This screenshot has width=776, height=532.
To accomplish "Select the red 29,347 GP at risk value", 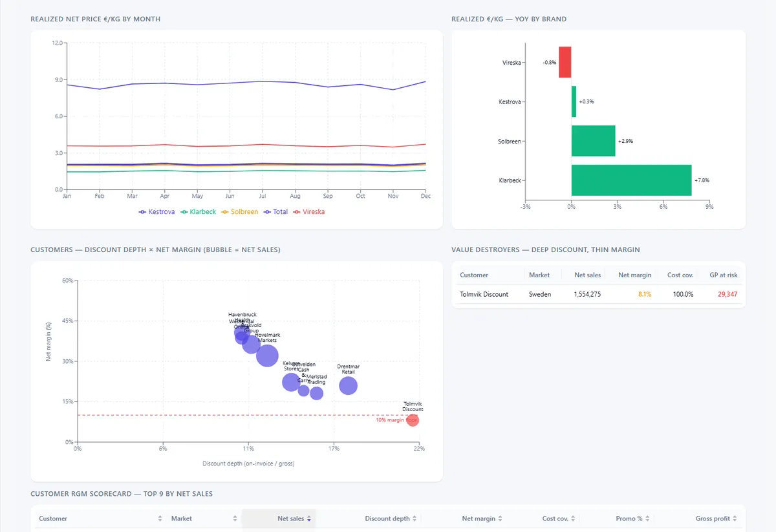I will (727, 294).
